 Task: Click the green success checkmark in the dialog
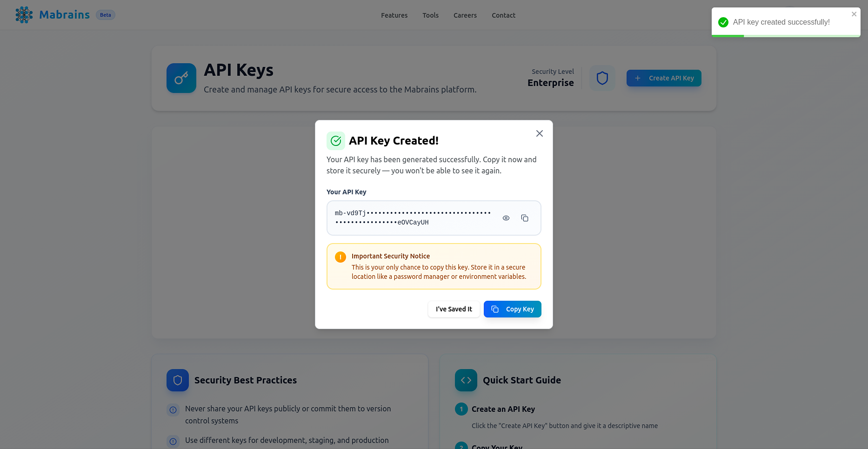click(x=335, y=140)
